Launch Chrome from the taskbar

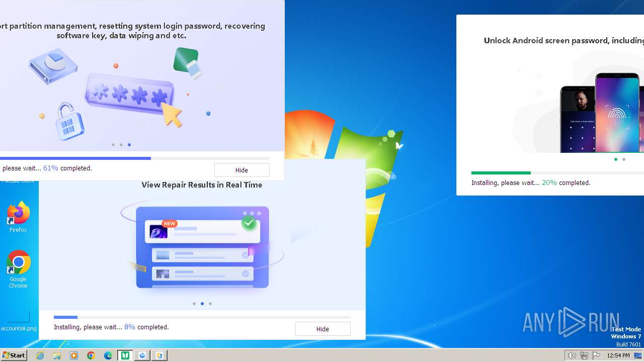click(91, 355)
